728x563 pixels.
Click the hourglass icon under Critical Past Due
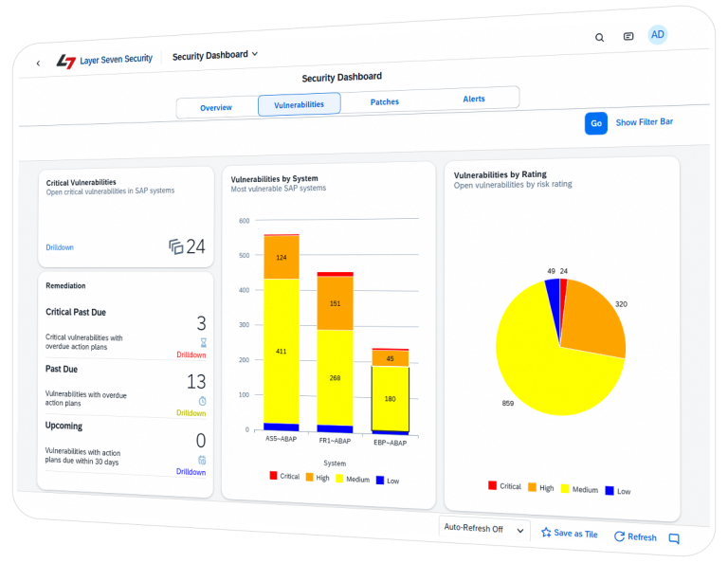[204, 342]
